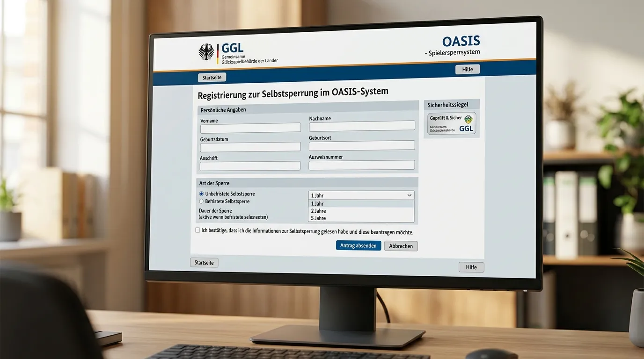Click the GGL federal eagle logo
The width and height of the screenshot is (644, 359).
(206, 52)
